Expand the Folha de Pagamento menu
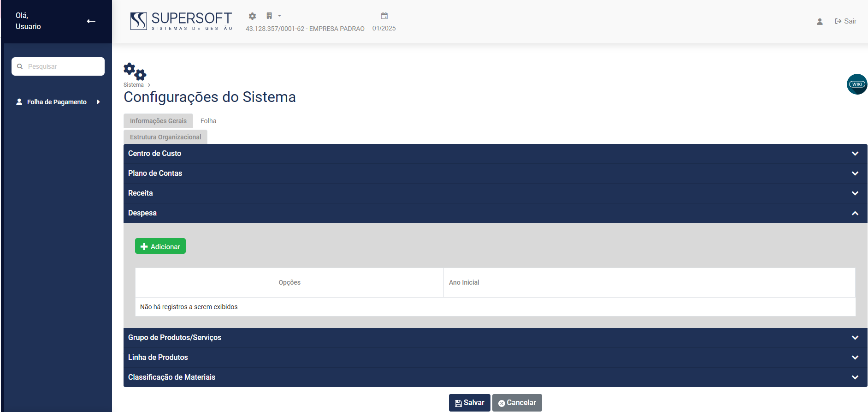The height and width of the screenshot is (412, 868). [x=58, y=102]
